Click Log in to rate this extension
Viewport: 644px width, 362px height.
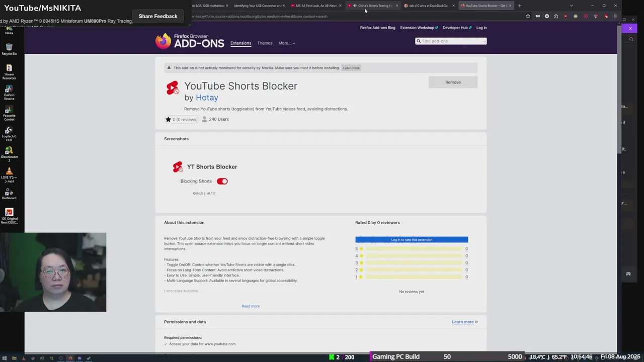point(412,240)
